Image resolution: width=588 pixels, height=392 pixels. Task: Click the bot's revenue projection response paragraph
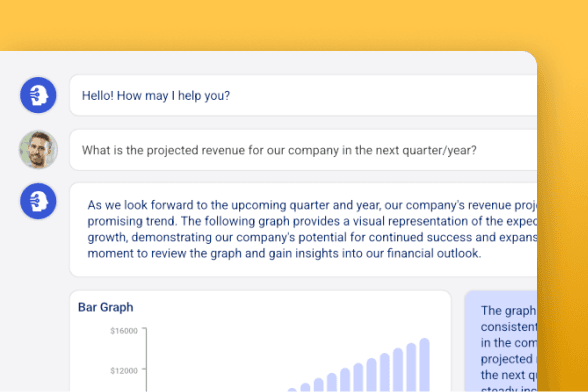pyautogui.click(x=312, y=229)
